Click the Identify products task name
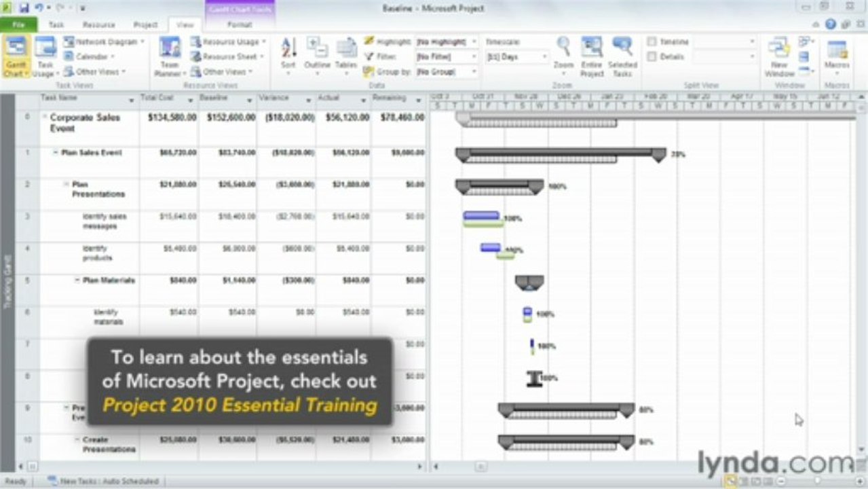 98,253
